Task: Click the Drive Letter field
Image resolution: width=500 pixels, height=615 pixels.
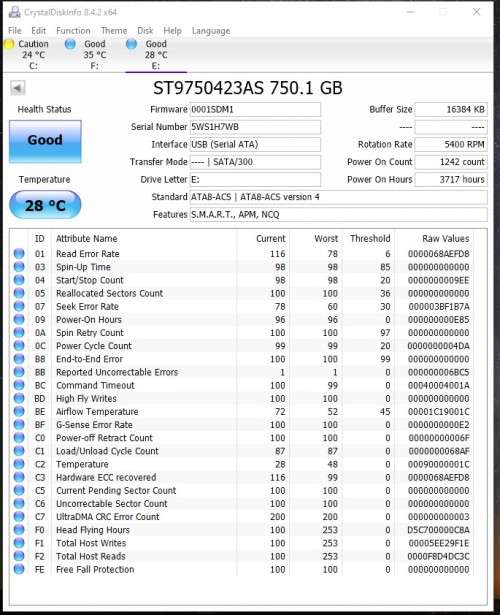Action: pos(255,180)
